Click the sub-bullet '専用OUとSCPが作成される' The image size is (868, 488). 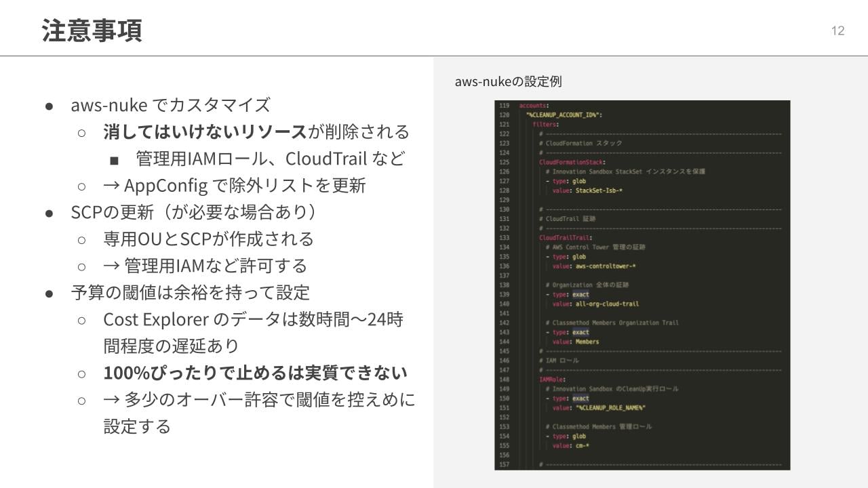[209, 239]
